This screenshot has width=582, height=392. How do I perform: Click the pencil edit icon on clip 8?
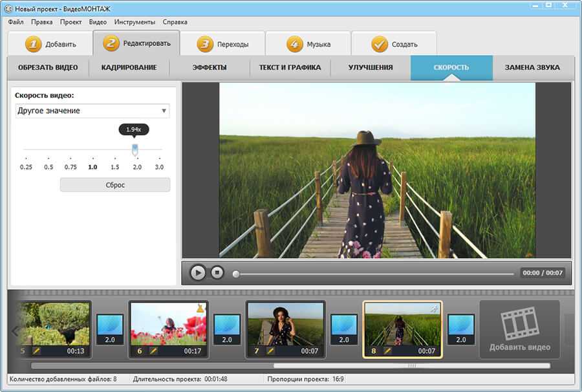(387, 351)
